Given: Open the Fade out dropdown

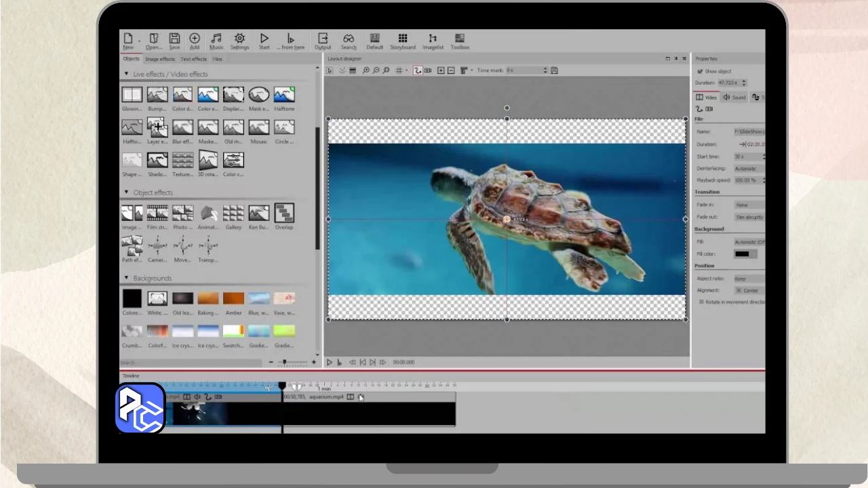Looking at the screenshot, I should coord(749,217).
